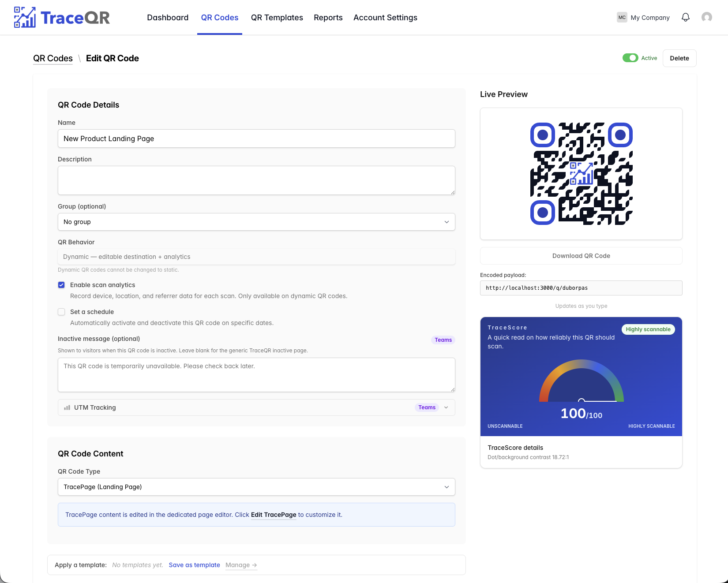
Task: Open Account Settings
Action: click(x=385, y=18)
